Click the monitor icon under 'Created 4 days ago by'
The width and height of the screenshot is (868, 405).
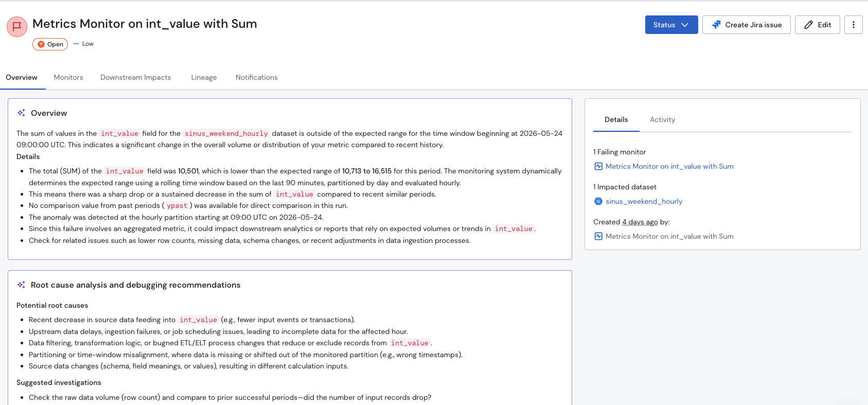598,236
